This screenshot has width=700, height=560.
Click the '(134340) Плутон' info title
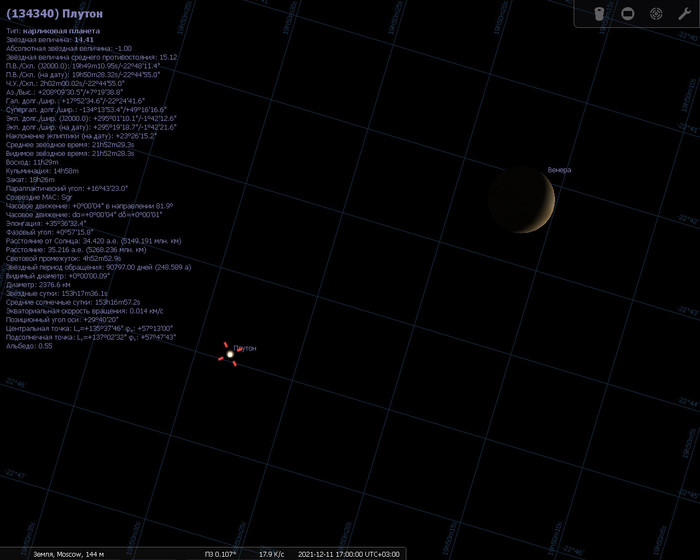click(54, 13)
